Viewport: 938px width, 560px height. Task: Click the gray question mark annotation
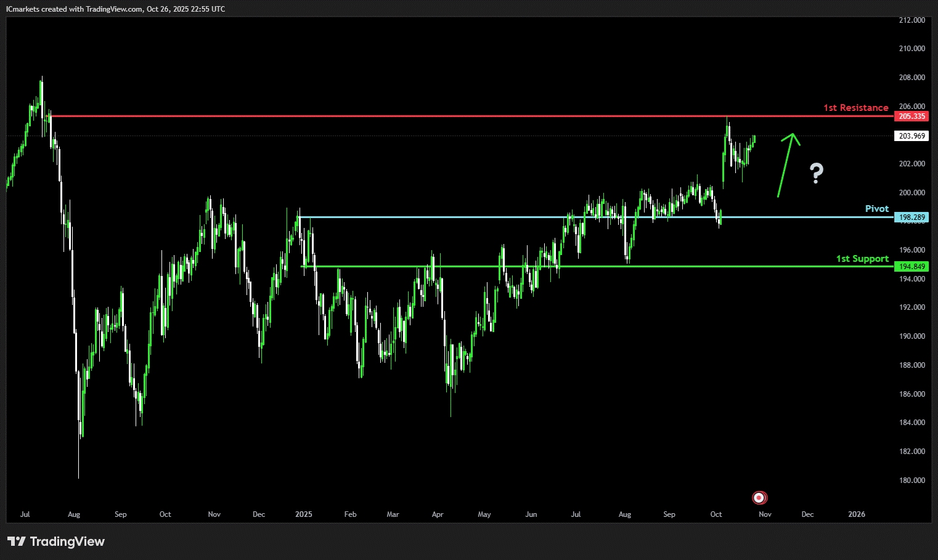coord(816,173)
